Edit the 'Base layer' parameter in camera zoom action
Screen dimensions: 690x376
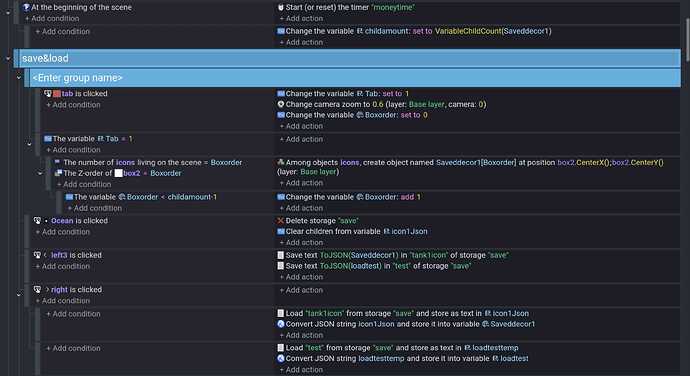(x=427, y=104)
